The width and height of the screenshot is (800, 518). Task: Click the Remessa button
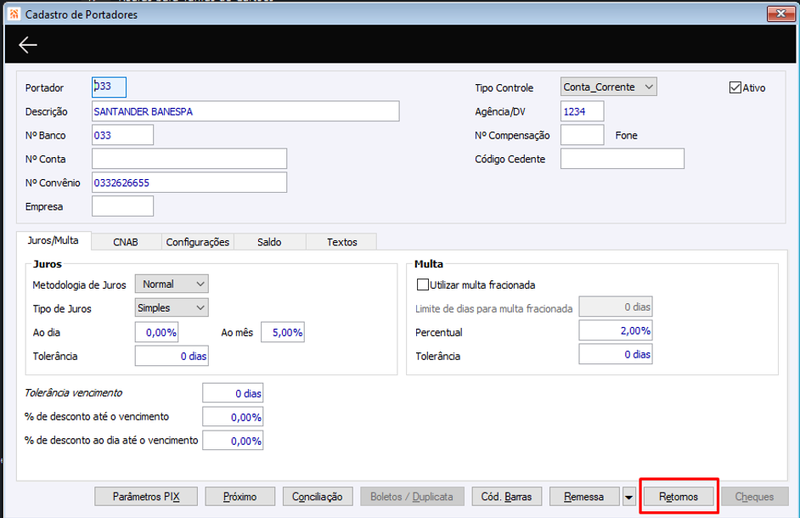point(584,497)
